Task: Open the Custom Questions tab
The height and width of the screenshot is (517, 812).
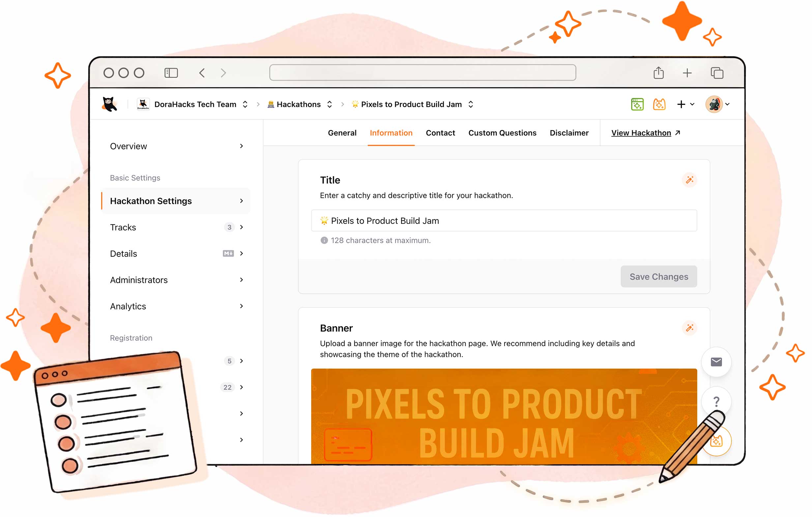Action: click(503, 133)
